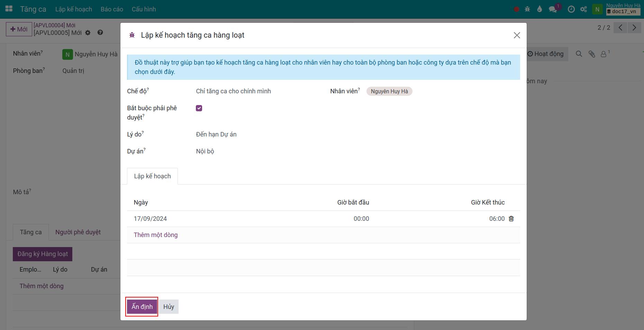The width and height of the screenshot is (644, 330).
Task: Open the green N user avatar menu
Action: tap(597, 9)
